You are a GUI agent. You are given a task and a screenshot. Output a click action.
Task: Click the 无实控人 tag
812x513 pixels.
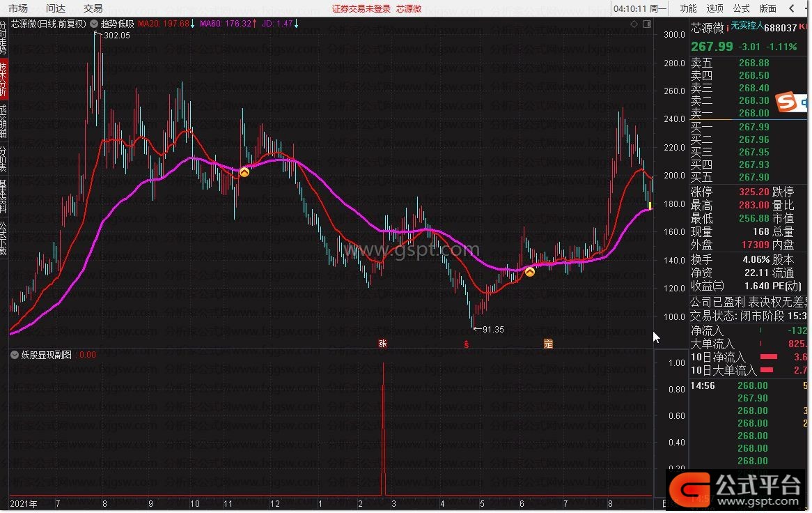pos(747,25)
